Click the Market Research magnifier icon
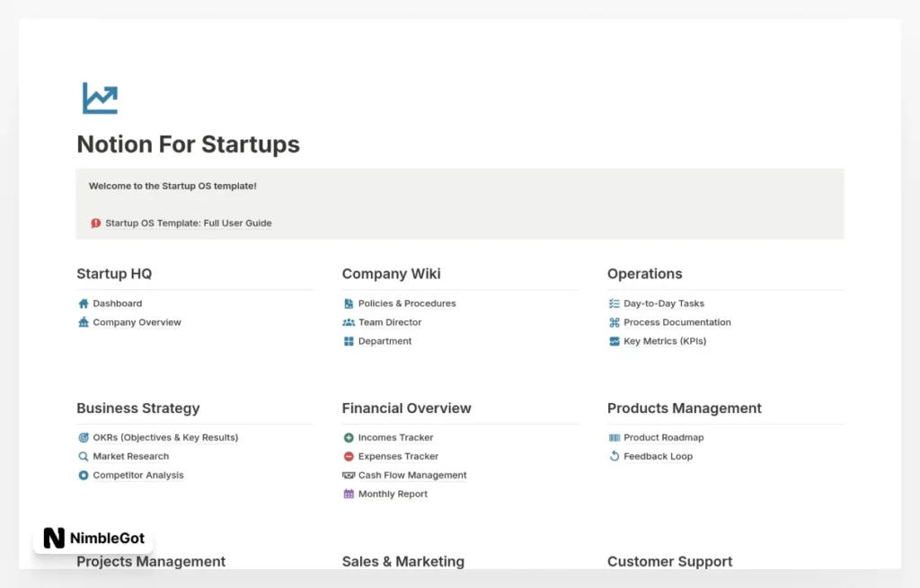Screen dimensions: 920x588 83,456
